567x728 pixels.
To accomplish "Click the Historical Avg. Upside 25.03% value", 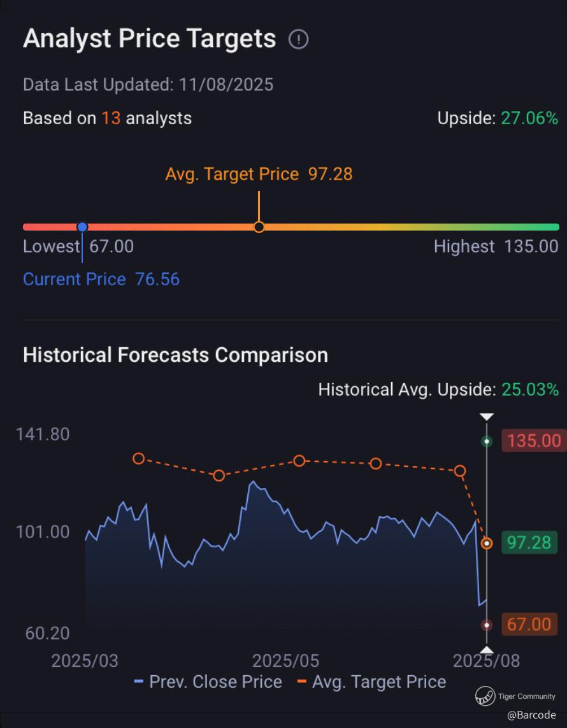I will tap(530, 389).
